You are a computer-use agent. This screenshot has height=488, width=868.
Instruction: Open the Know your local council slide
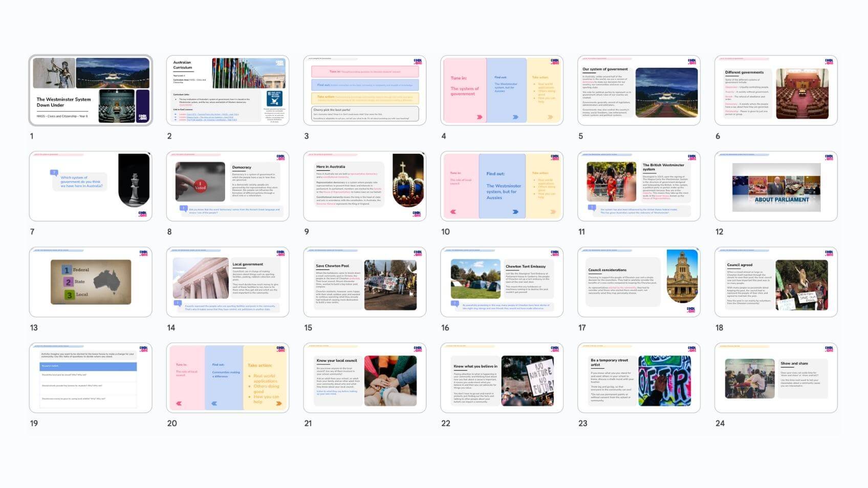pyautogui.click(x=364, y=378)
